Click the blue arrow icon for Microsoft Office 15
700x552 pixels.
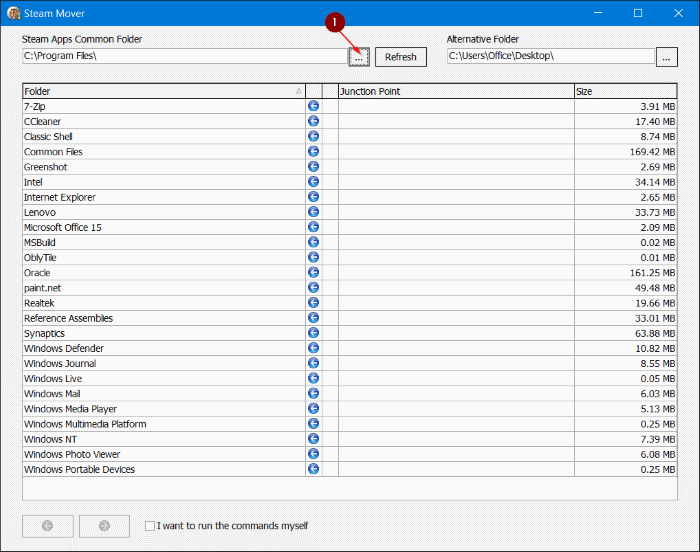coord(313,227)
